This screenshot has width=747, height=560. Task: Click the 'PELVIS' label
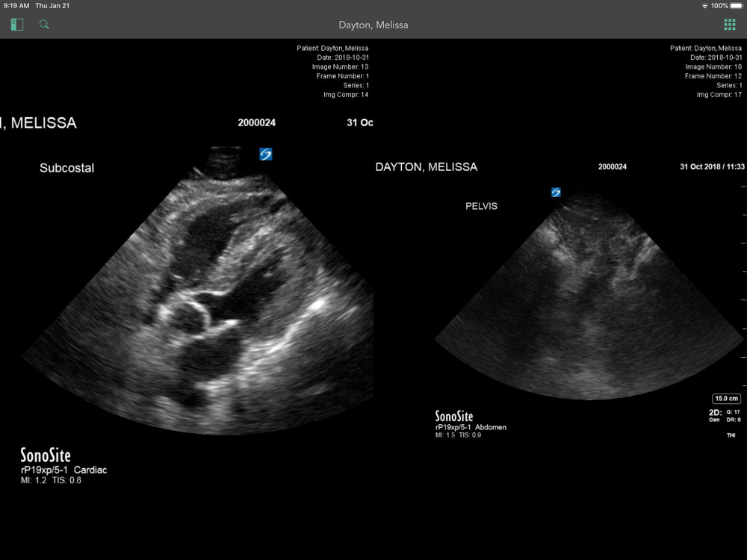pyautogui.click(x=481, y=206)
